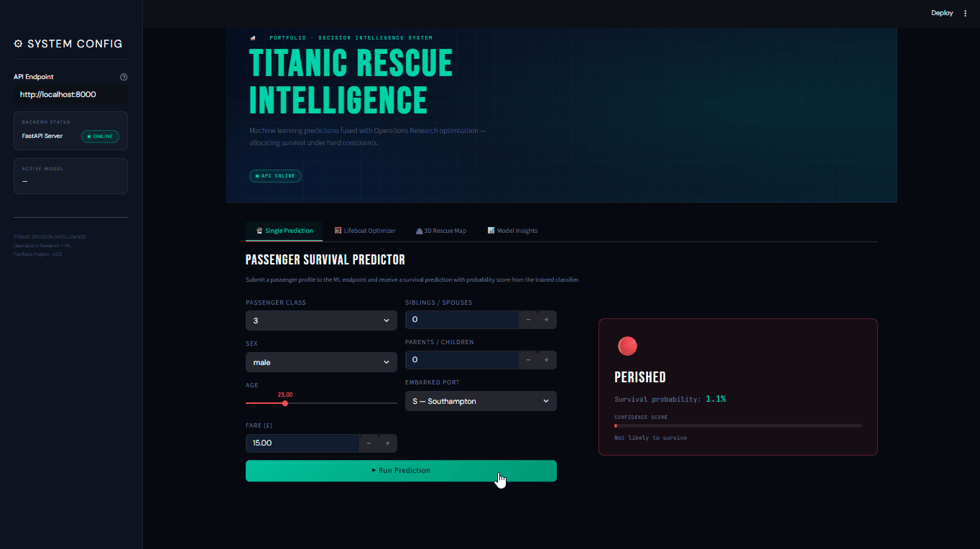Click the SYSTEM CONFIG heading gear icon
Image resolution: width=980 pixels, height=549 pixels.
tap(19, 44)
